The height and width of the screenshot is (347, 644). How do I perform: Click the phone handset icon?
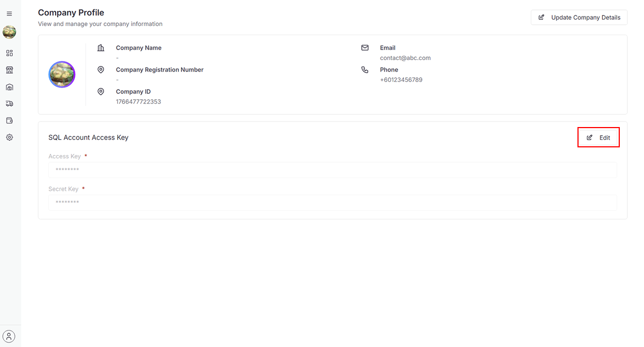coord(365,70)
